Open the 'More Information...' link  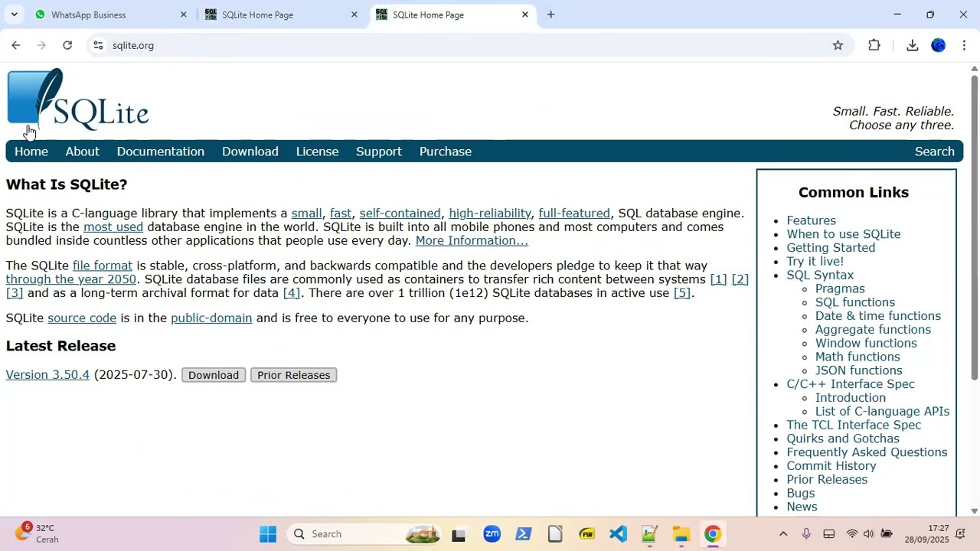click(x=472, y=241)
